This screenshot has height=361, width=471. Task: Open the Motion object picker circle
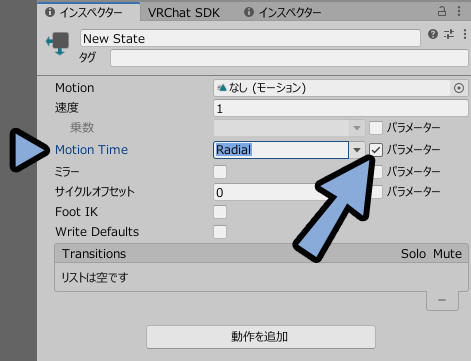click(x=459, y=88)
